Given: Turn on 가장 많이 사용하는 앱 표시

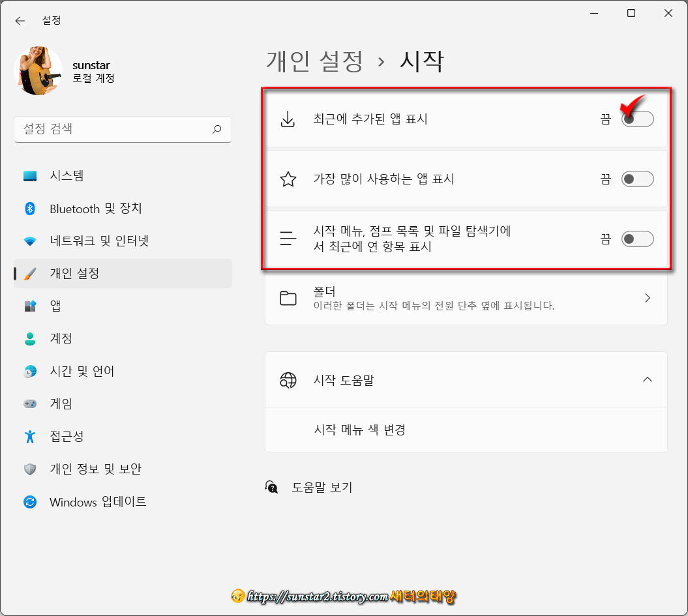Looking at the screenshot, I should tap(637, 179).
